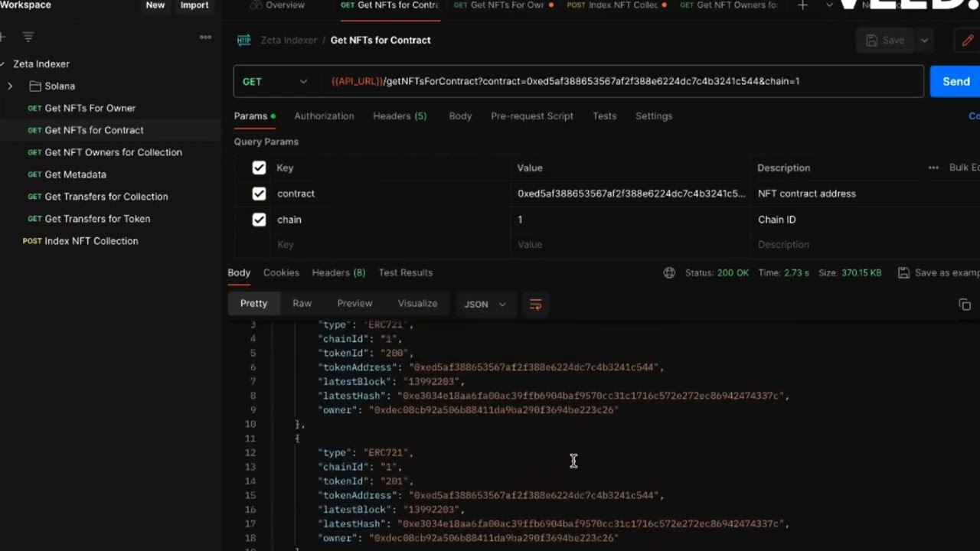Open the Test Results tab

405,272
